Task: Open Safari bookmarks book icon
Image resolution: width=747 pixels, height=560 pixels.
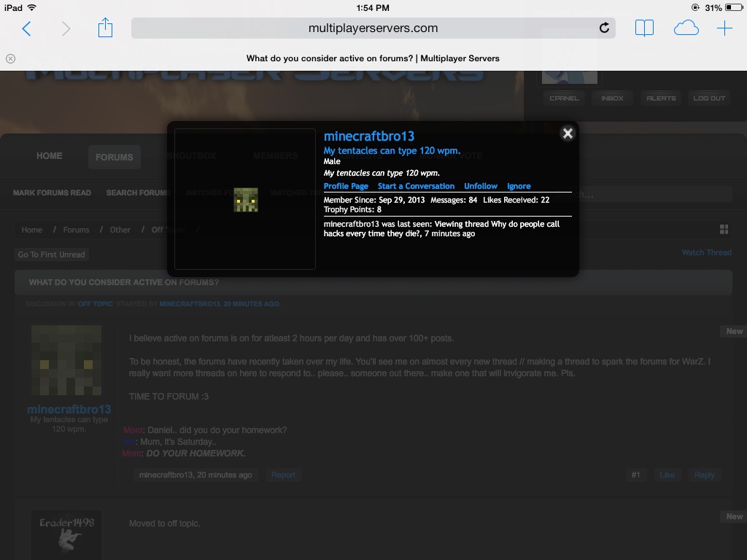Action: point(644,28)
